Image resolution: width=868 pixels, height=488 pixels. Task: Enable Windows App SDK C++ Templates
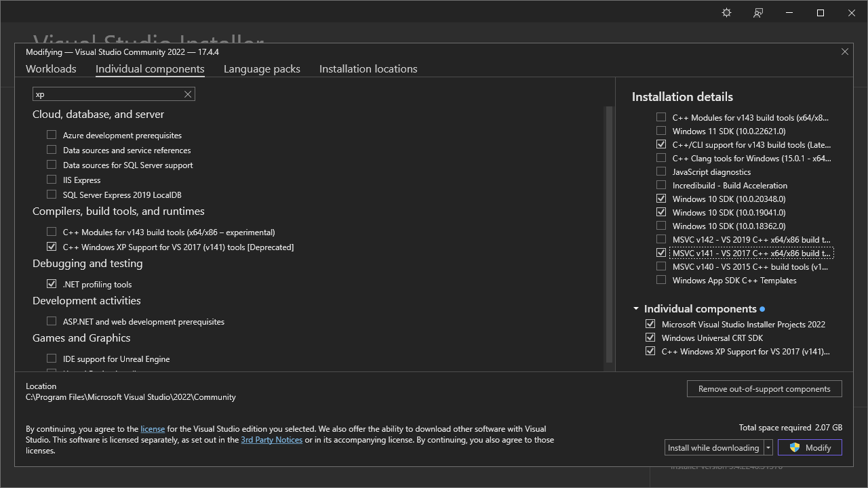point(661,280)
